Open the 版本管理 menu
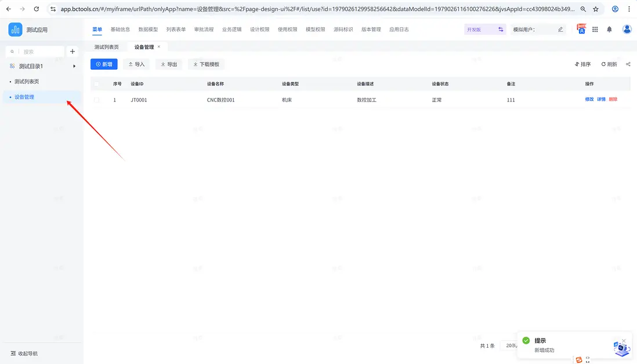Image resolution: width=637 pixels, height=364 pixels. coord(371,30)
